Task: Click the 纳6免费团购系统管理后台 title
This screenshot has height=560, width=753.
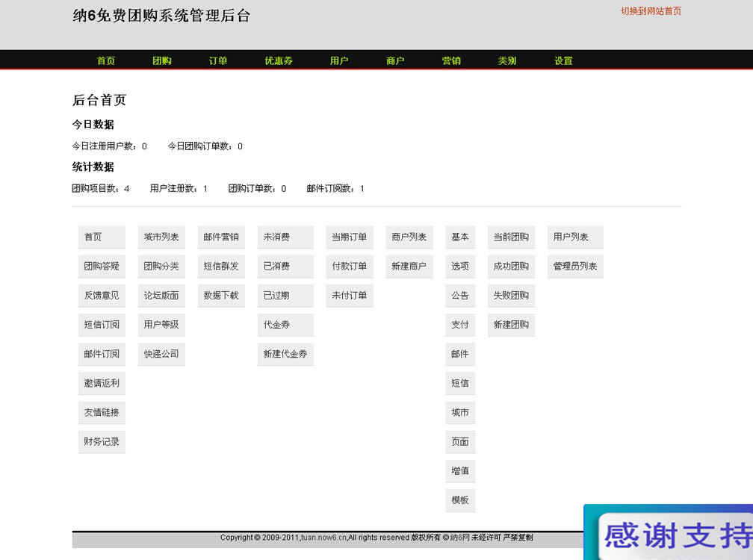Action: (x=161, y=16)
